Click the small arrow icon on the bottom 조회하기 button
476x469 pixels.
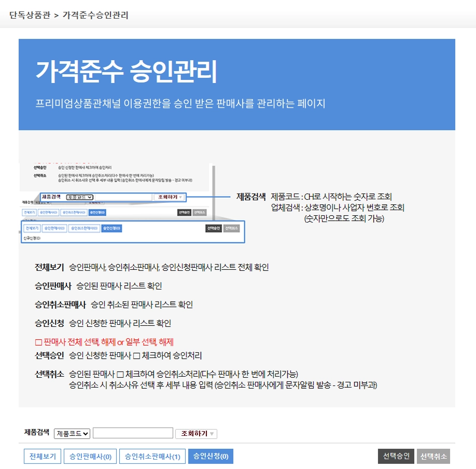coord(212,434)
